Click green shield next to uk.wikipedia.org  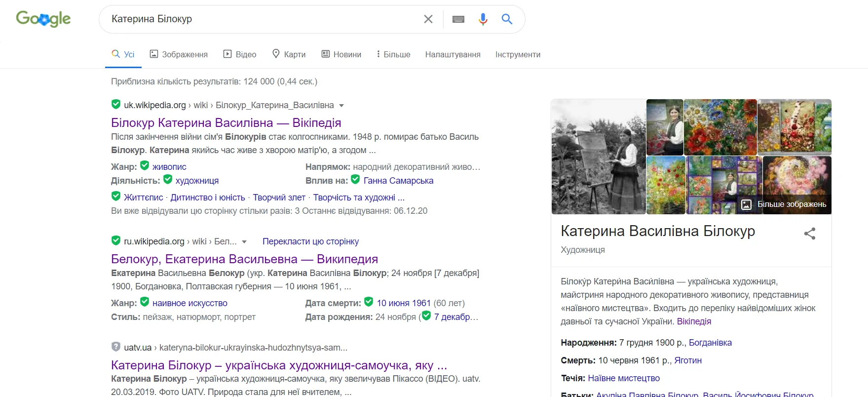point(116,104)
